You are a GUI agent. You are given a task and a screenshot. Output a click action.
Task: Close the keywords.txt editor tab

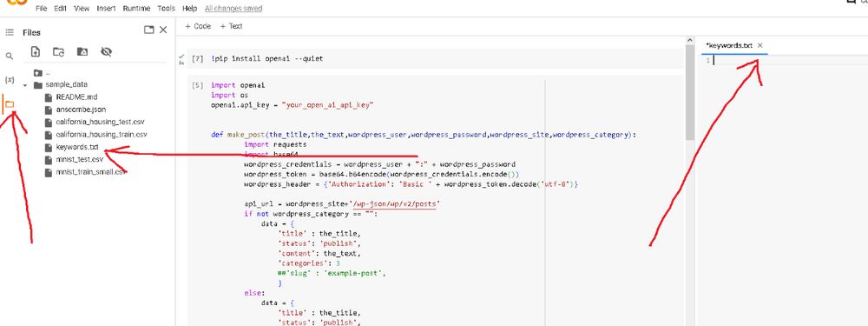[x=760, y=45]
